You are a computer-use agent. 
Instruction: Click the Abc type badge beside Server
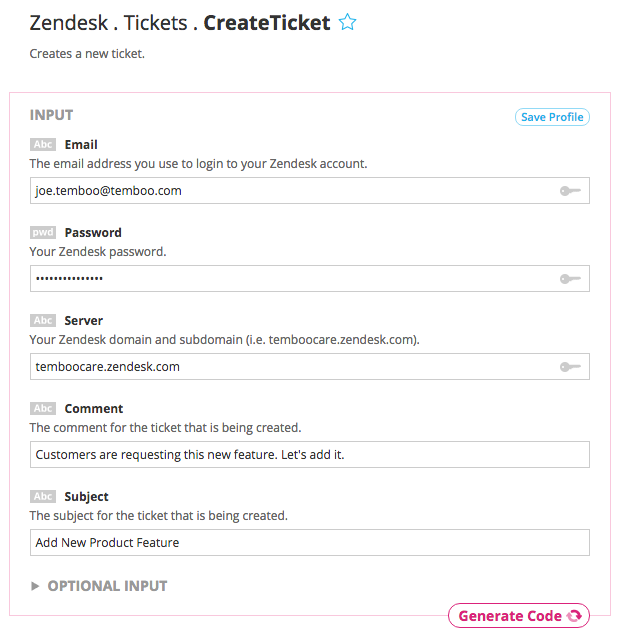click(43, 320)
